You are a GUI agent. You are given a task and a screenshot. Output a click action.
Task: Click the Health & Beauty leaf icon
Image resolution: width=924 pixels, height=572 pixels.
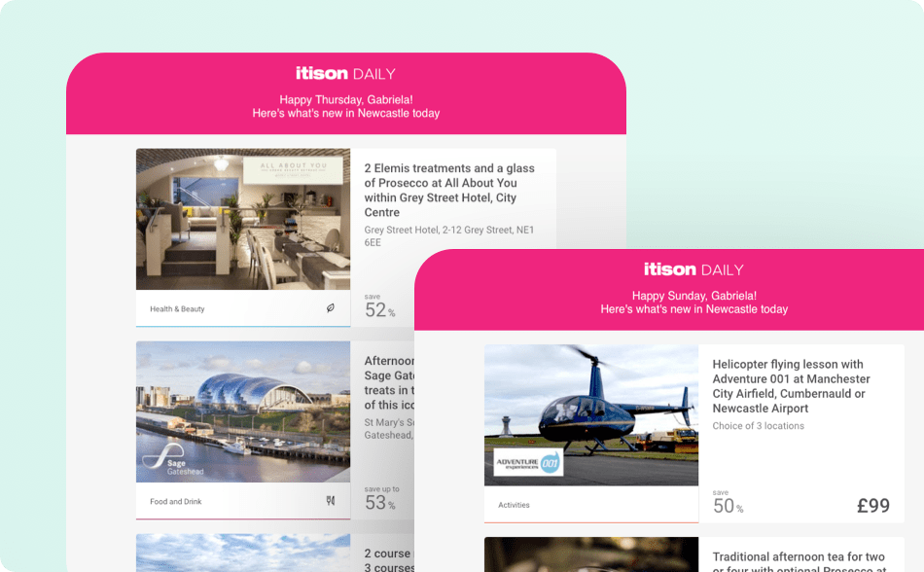point(331,308)
